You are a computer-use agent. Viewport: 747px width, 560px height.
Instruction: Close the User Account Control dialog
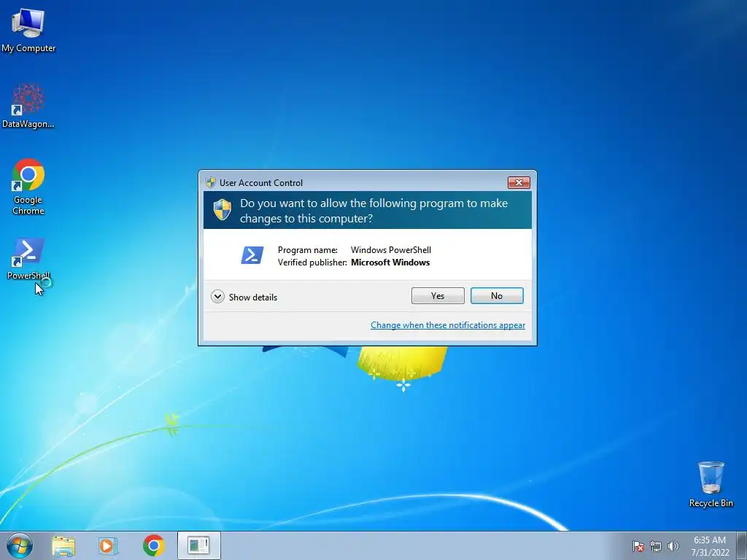tap(519, 182)
